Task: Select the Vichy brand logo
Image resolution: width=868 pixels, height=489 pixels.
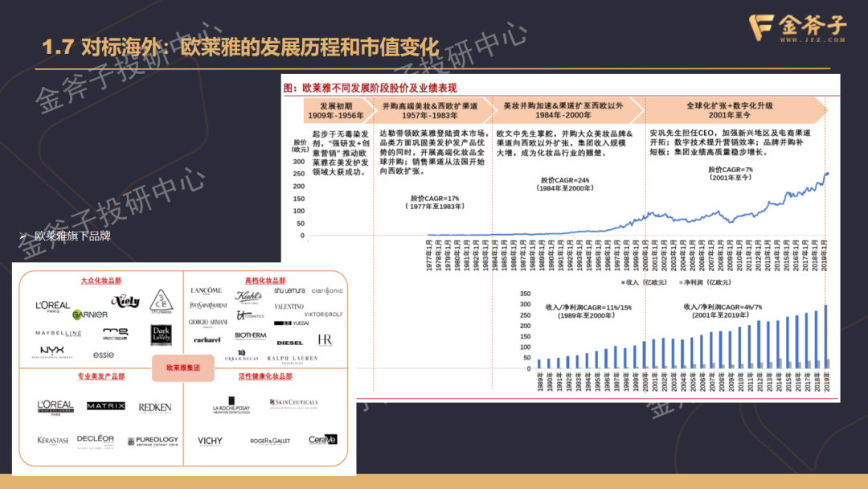Action: click(x=210, y=442)
